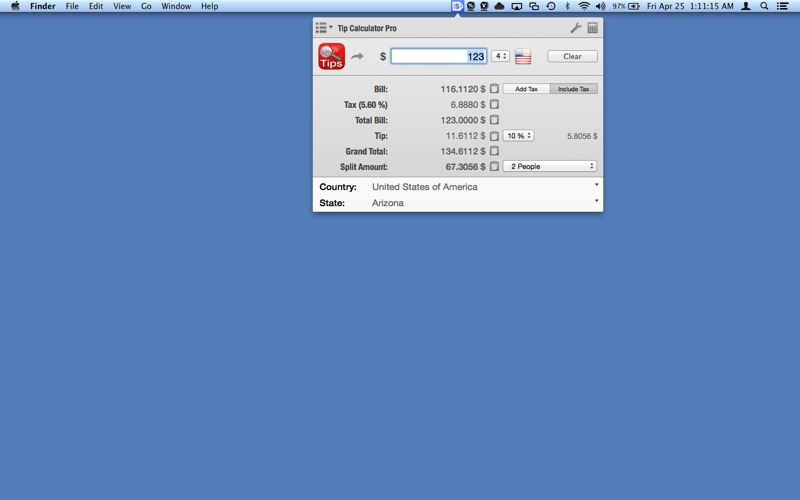The image size is (800, 500).
Task: Open the File menu
Action: click(x=72, y=6)
